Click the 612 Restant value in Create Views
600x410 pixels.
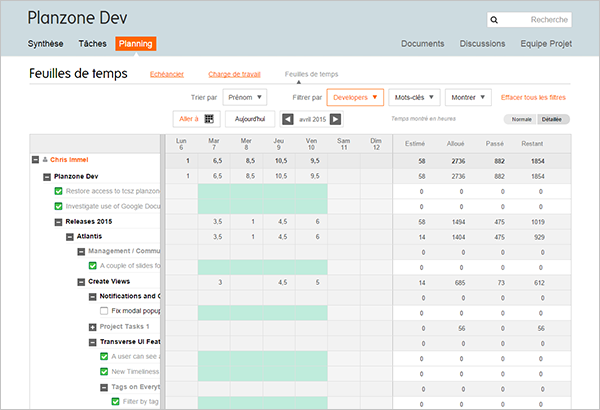(539, 283)
